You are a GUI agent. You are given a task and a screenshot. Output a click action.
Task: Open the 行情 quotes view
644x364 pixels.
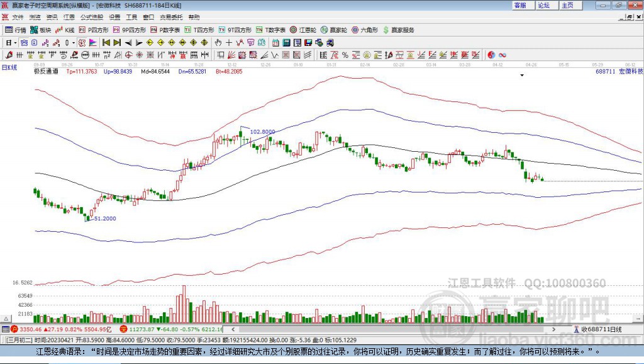[16, 30]
